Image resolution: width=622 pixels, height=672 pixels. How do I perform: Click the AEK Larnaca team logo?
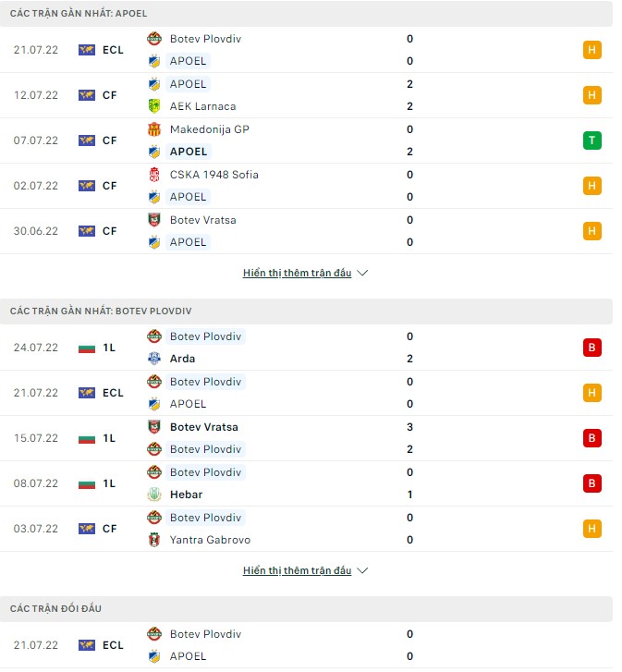point(154,106)
